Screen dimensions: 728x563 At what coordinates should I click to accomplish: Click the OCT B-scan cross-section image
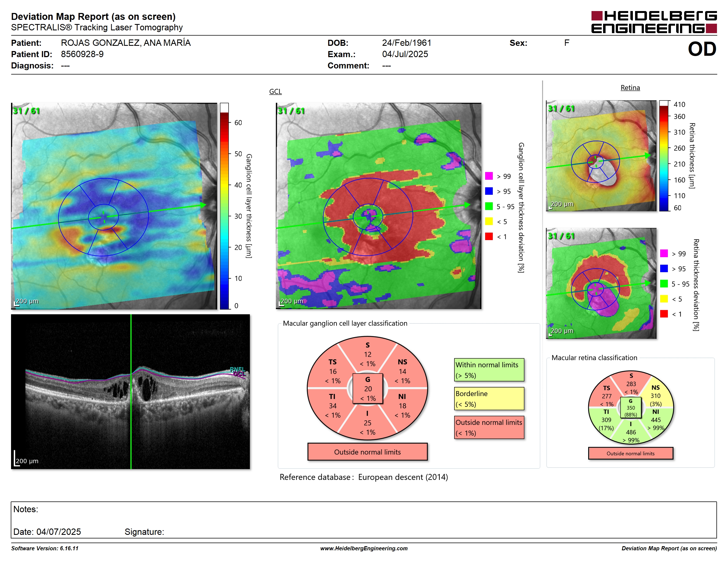pos(130,392)
